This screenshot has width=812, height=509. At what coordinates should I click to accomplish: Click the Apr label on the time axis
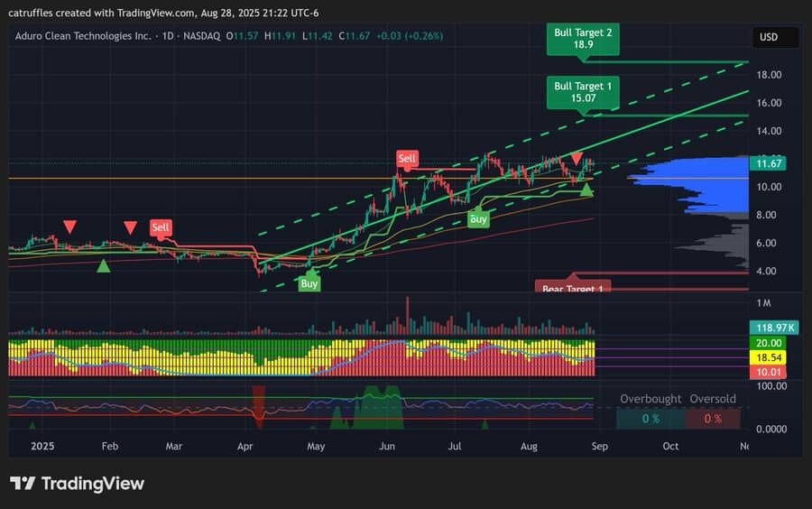[245, 447]
